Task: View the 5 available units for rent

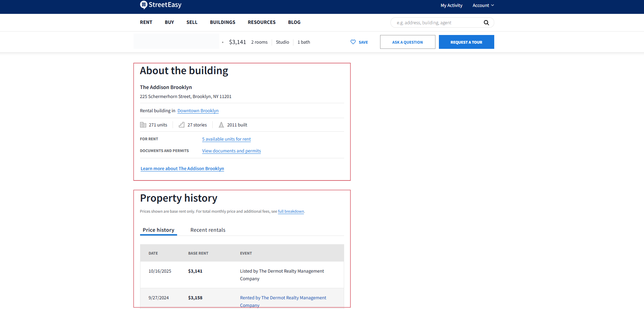Action: click(226, 139)
